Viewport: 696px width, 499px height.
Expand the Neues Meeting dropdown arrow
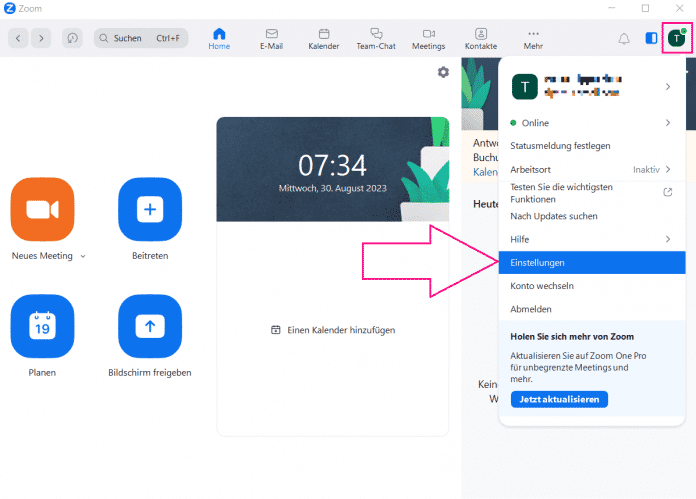pyautogui.click(x=83, y=256)
